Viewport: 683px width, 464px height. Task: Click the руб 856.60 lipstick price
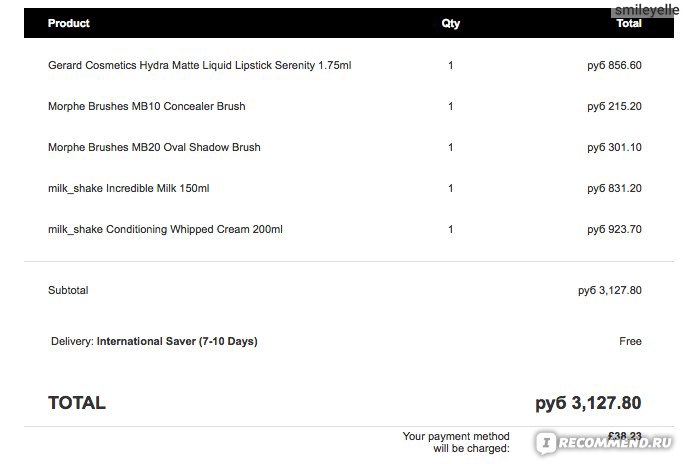coord(614,65)
